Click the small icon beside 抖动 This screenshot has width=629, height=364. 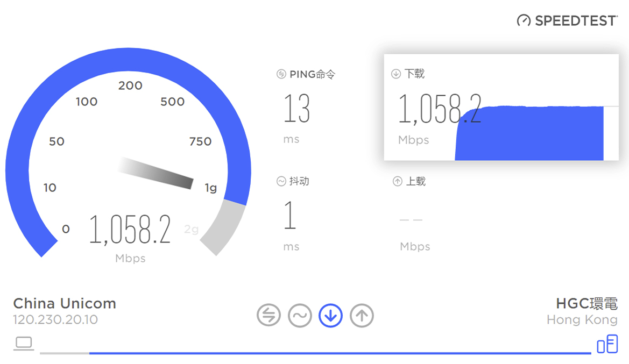[281, 182]
